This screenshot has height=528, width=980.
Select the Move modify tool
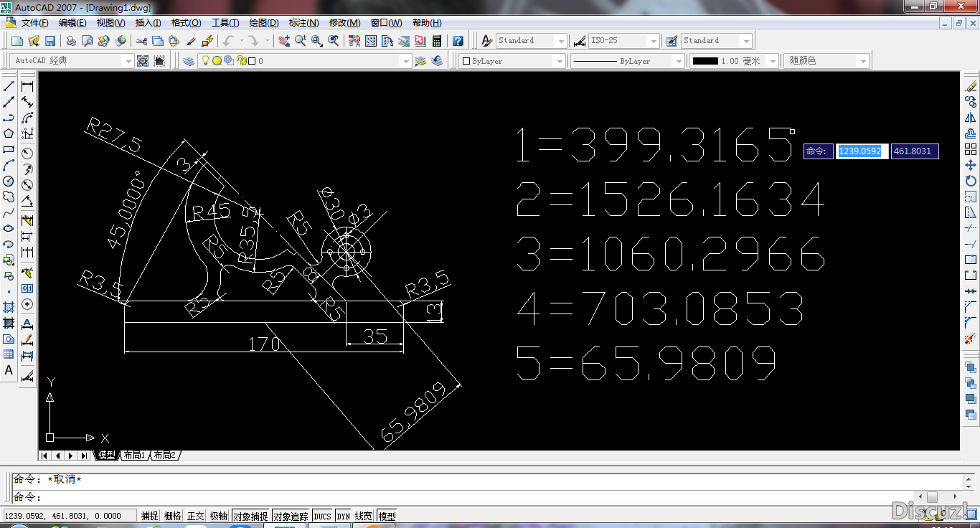click(971, 165)
